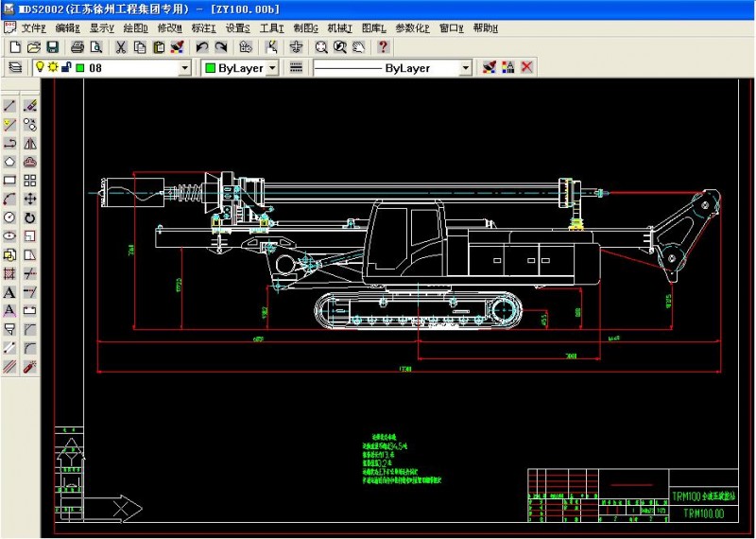Open the 标注 (Dimension) menu
The height and width of the screenshot is (539, 756).
coord(204,28)
